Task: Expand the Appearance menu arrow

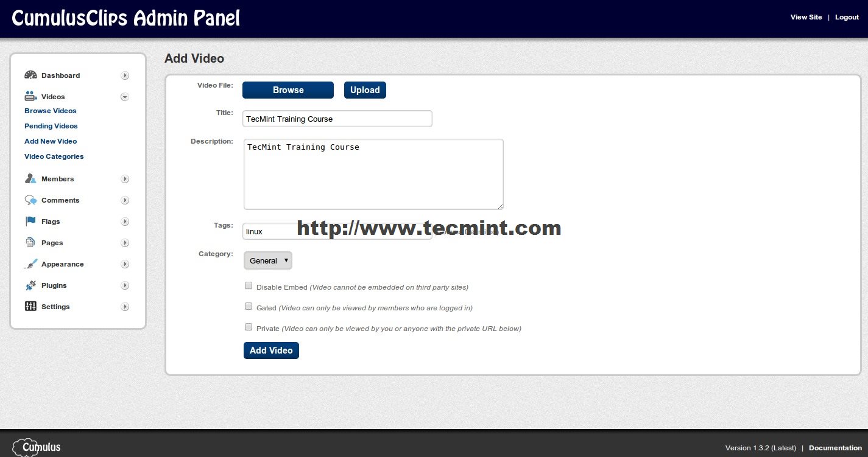Action: (125, 264)
